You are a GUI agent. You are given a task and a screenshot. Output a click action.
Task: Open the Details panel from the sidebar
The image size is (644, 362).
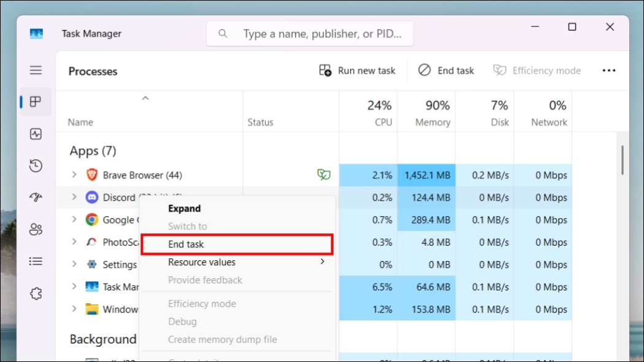[36, 261]
